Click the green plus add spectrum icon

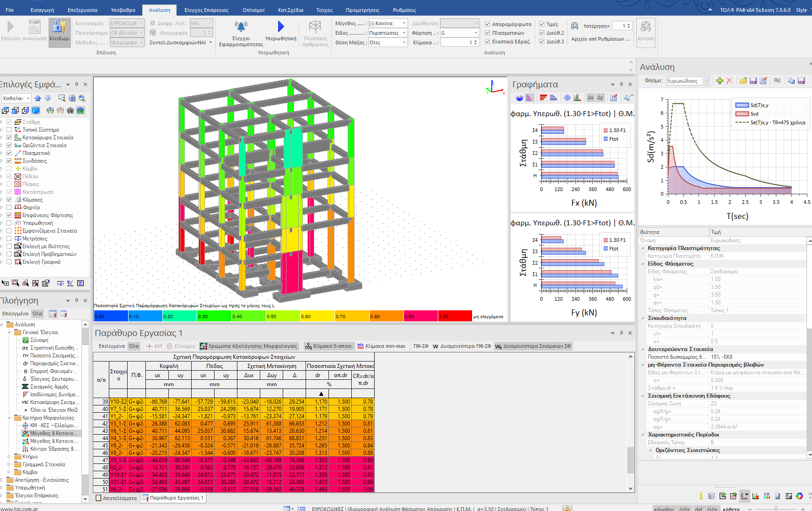tap(720, 80)
